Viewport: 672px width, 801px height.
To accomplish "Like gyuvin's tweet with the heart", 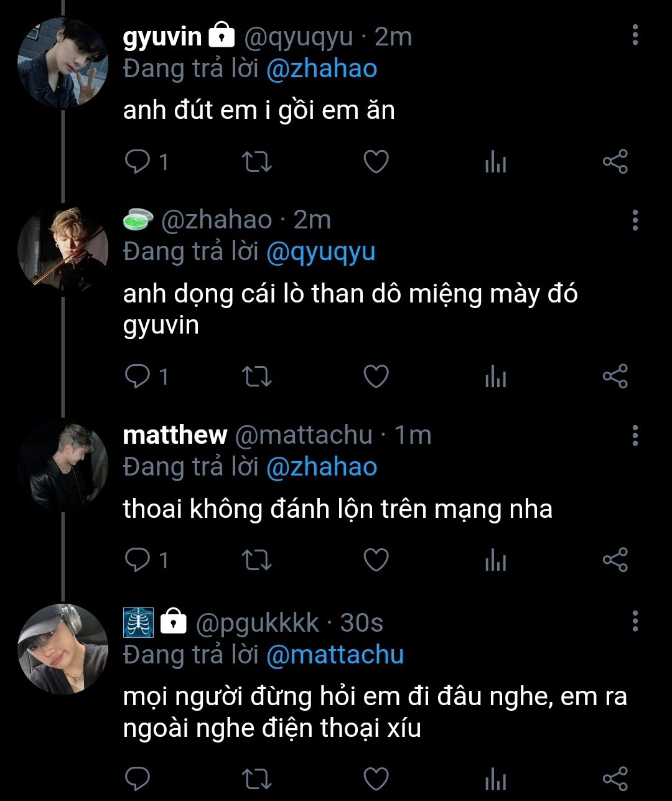I will point(376,162).
